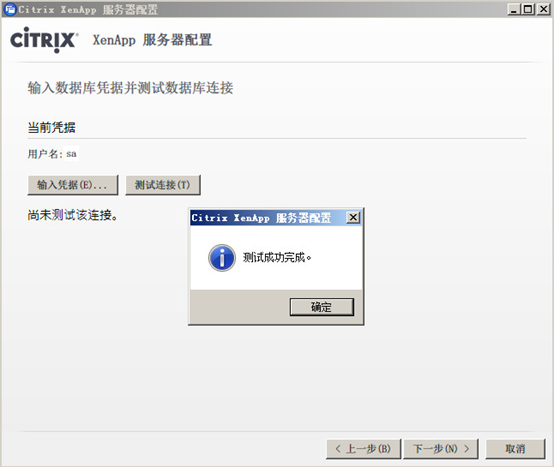
Task: Maximize the XenApp configuration window
Action: (528, 9)
